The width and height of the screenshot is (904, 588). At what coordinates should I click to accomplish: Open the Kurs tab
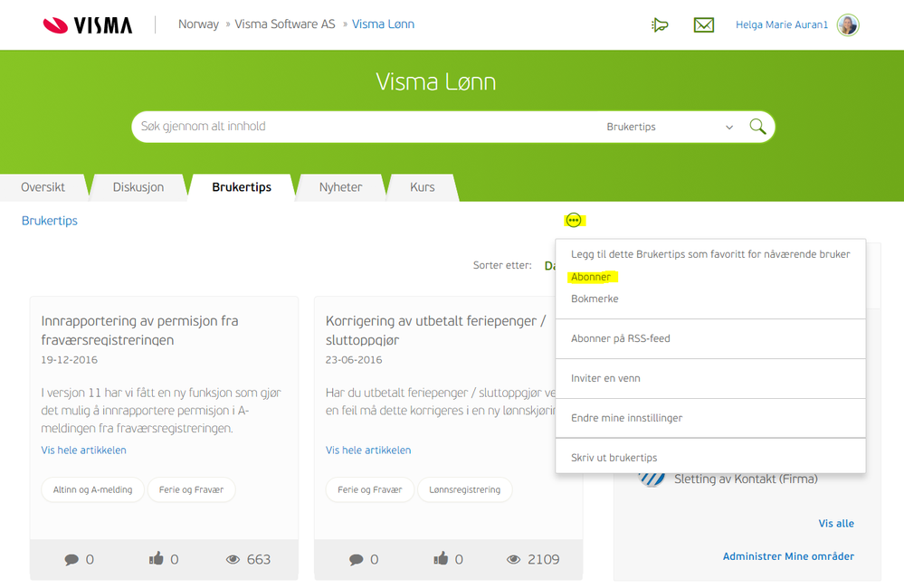[x=422, y=187]
